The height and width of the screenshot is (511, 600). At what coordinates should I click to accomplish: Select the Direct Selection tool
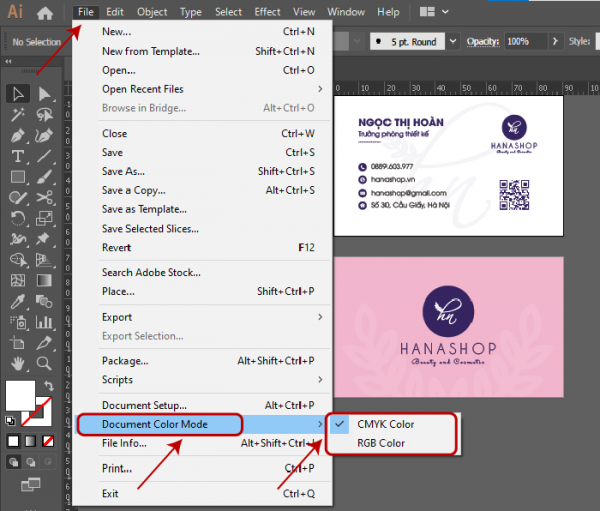point(44,94)
